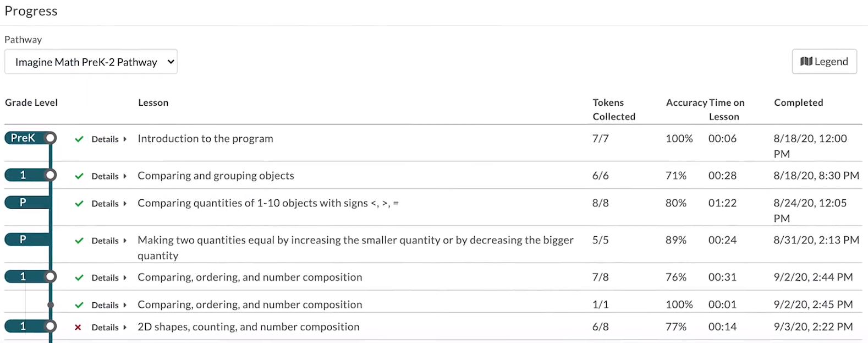Click the Tokens Collected column header

tap(614, 110)
